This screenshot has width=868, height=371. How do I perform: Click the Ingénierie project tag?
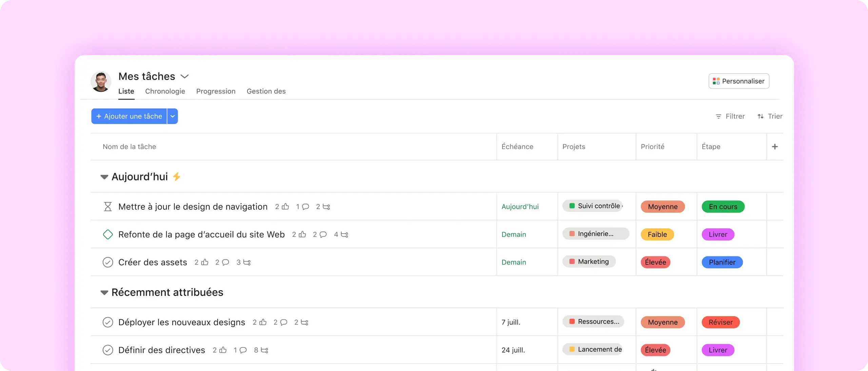(x=596, y=234)
